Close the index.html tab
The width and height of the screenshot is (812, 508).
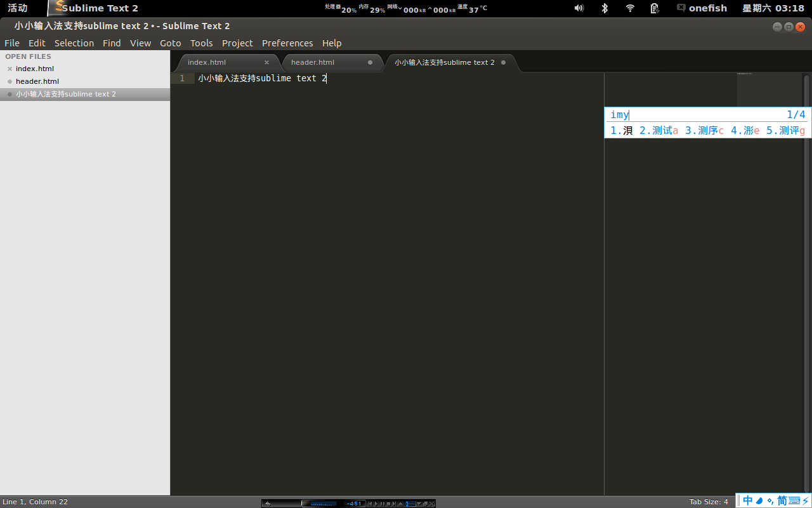coord(266,62)
